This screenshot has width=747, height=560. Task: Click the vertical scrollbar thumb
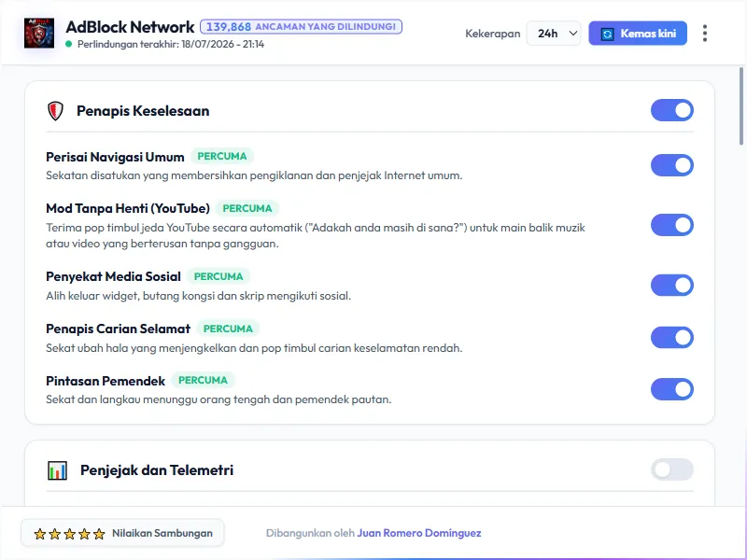pyautogui.click(x=741, y=105)
